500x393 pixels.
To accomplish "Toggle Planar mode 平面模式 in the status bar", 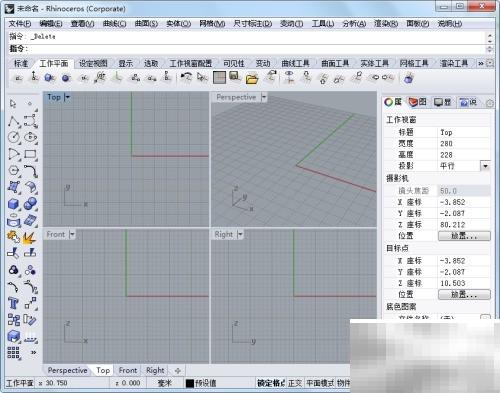I will [320, 383].
